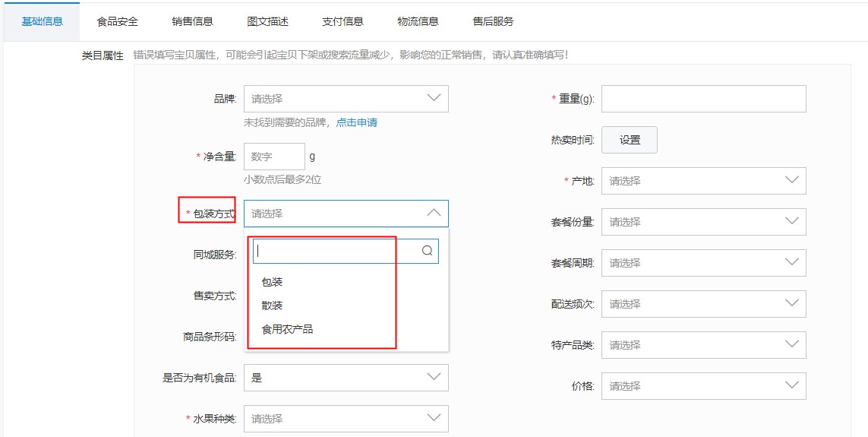868x437 pixels.
Task: Open the 价格 dropdown
Action: point(703,386)
